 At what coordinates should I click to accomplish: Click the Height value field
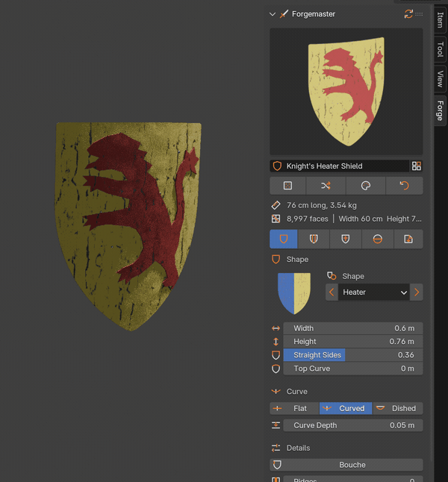coord(353,342)
